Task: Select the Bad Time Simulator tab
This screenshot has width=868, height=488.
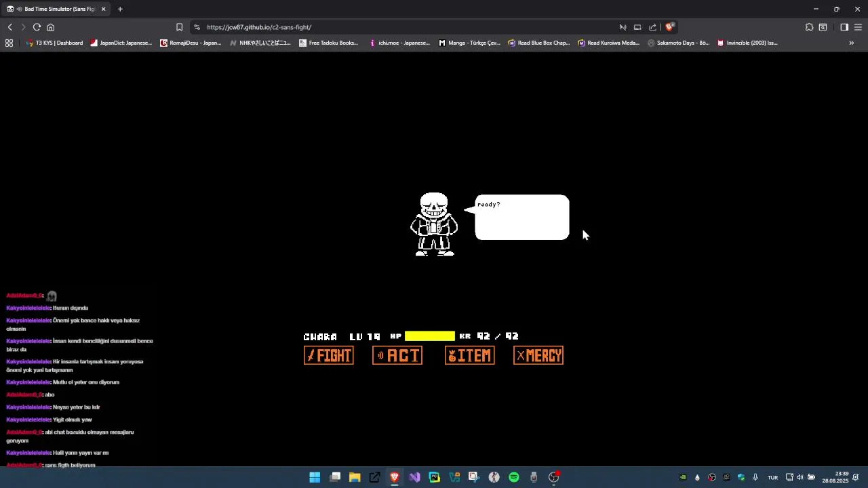Action: [56, 9]
